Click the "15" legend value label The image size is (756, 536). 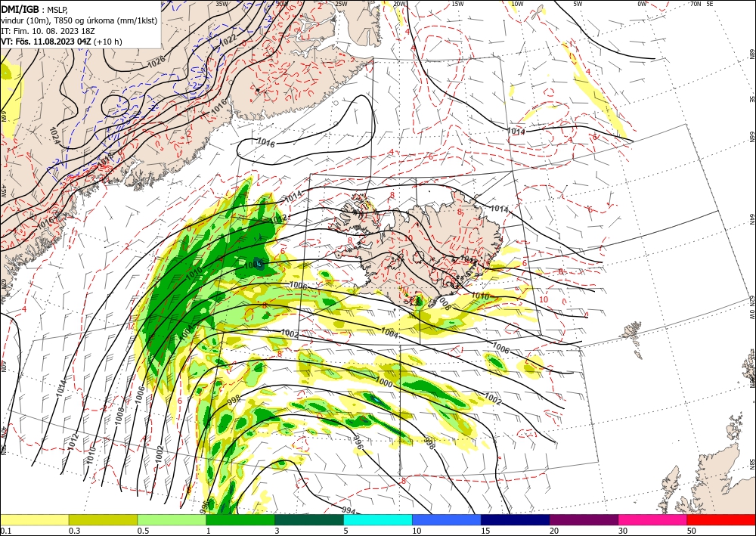pos(485,531)
